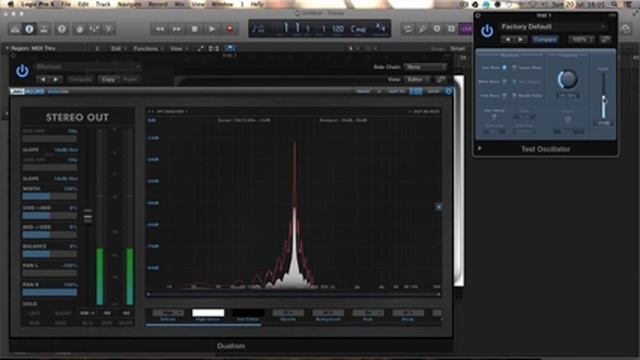The height and width of the screenshot is (360, 640).
Task: Click the Rewind transport button
Action: point(160,29)
